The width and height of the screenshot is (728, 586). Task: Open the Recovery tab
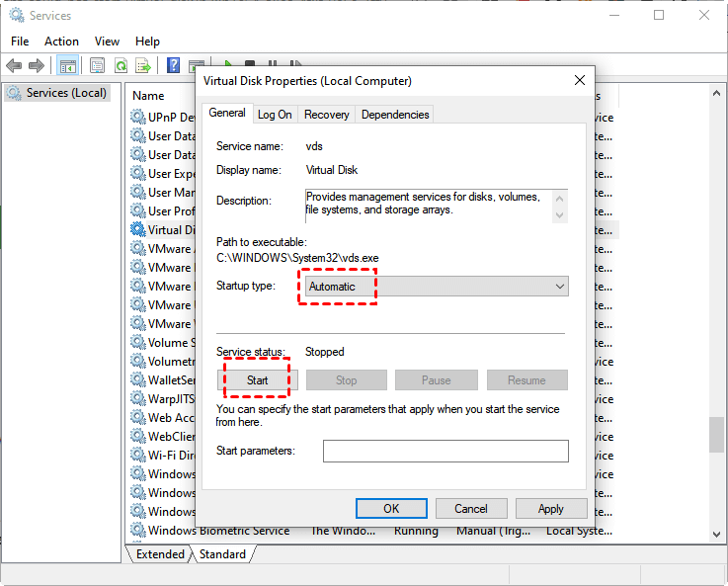[x=326, y=115]
